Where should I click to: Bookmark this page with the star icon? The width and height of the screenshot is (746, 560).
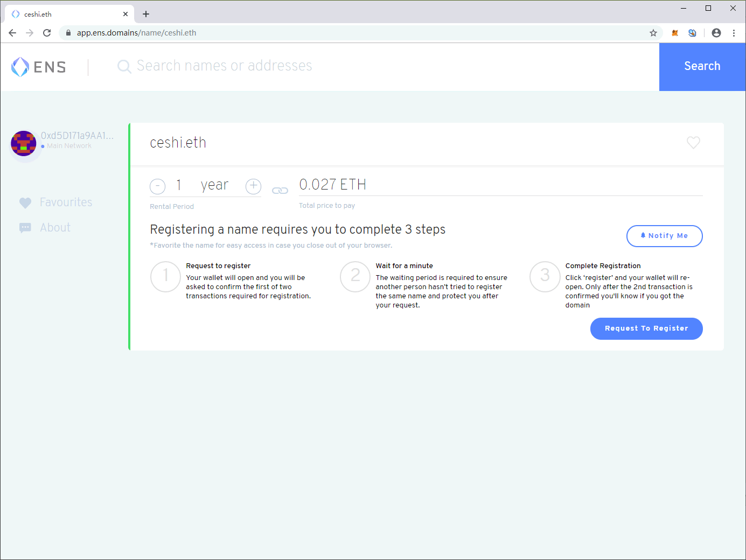(653, 33)
